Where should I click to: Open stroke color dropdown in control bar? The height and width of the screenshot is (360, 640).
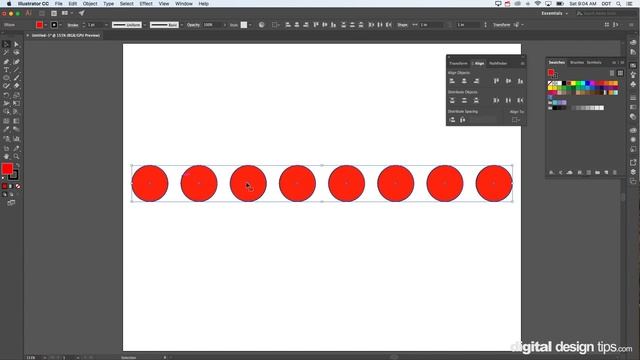coord(60,25)
